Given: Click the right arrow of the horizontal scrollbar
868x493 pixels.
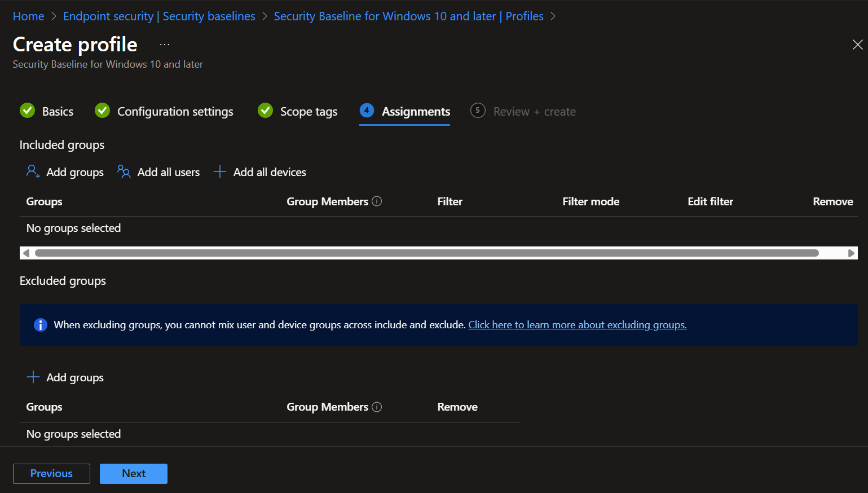Looking at the screenshot, I should [852, 253].
